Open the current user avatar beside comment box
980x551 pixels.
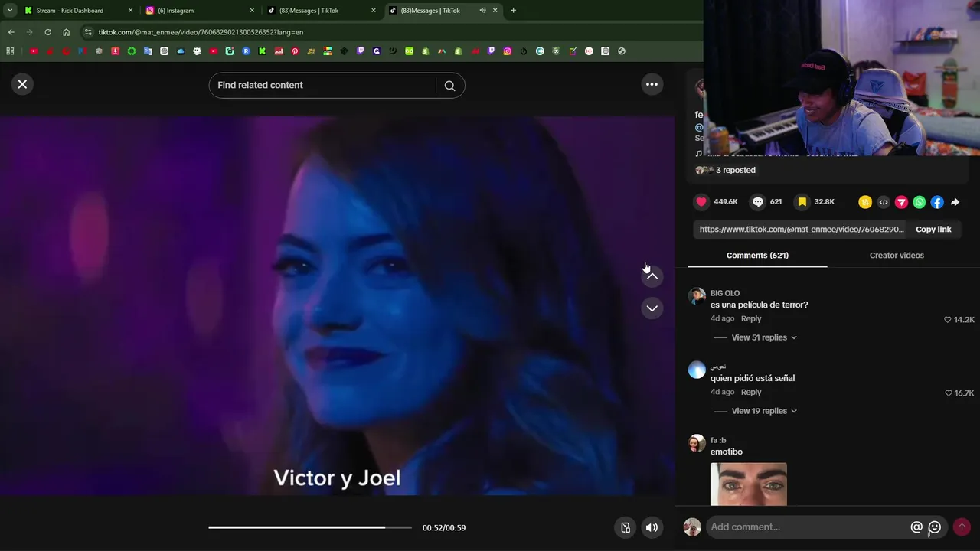point(692,527)
